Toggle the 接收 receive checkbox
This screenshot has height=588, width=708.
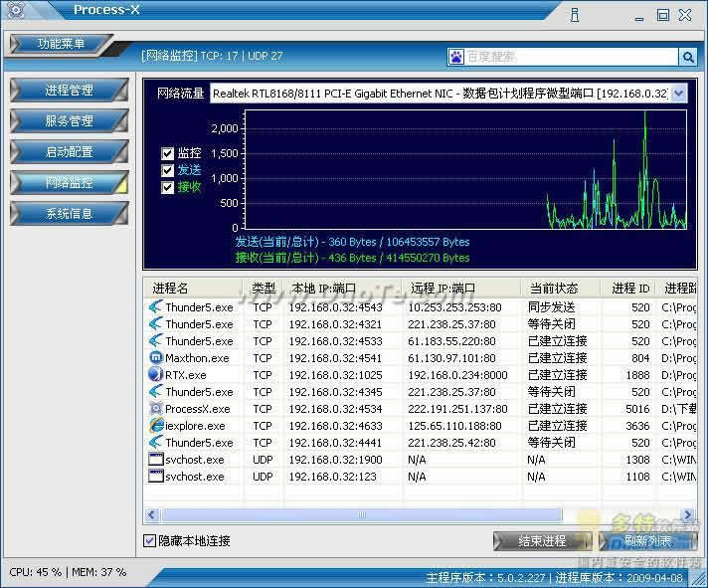tap(167, 187)
